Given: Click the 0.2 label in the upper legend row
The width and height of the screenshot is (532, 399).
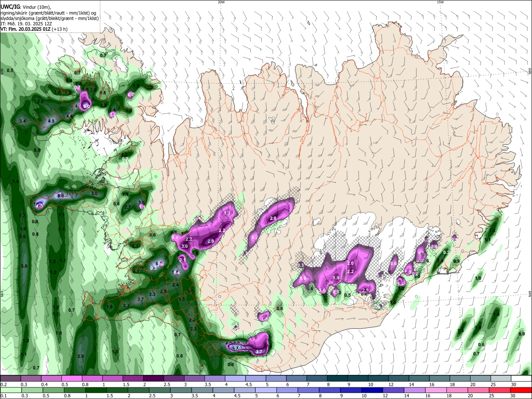Looking at the screenshot, I should tap(3, 384).
